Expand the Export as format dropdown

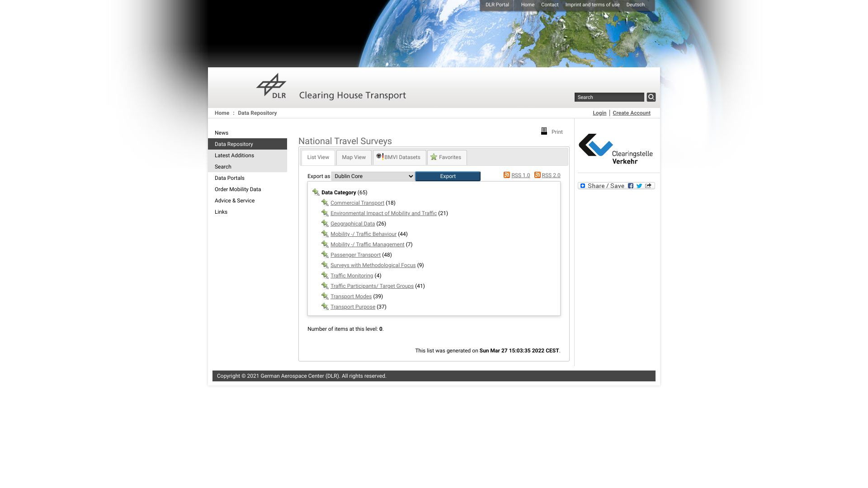373,176
